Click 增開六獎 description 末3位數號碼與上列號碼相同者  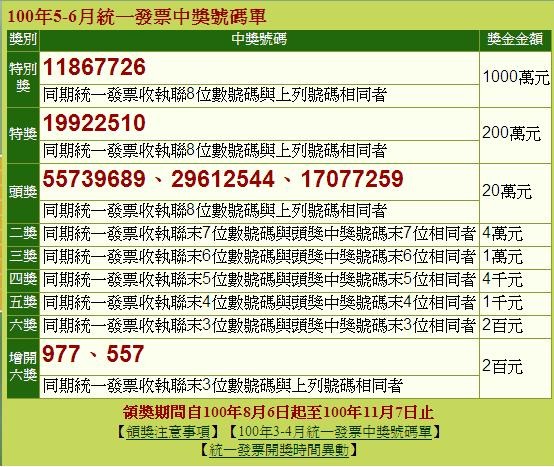point(223,386)
